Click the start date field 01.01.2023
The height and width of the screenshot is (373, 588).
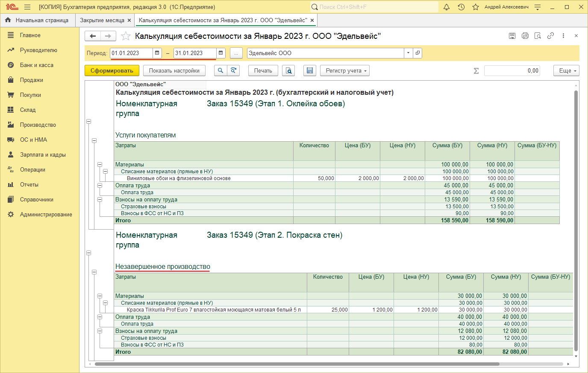pyautogui.click(x=131, y=53)
